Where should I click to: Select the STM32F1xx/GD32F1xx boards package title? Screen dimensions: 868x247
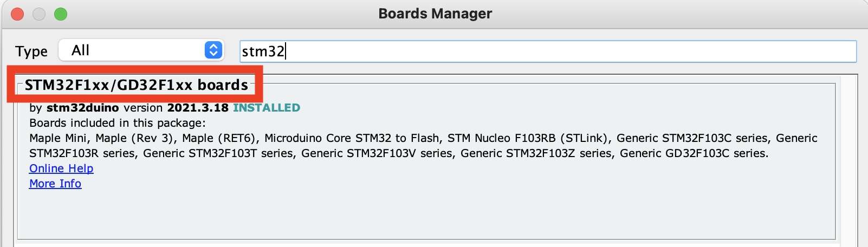click(136, 85)
